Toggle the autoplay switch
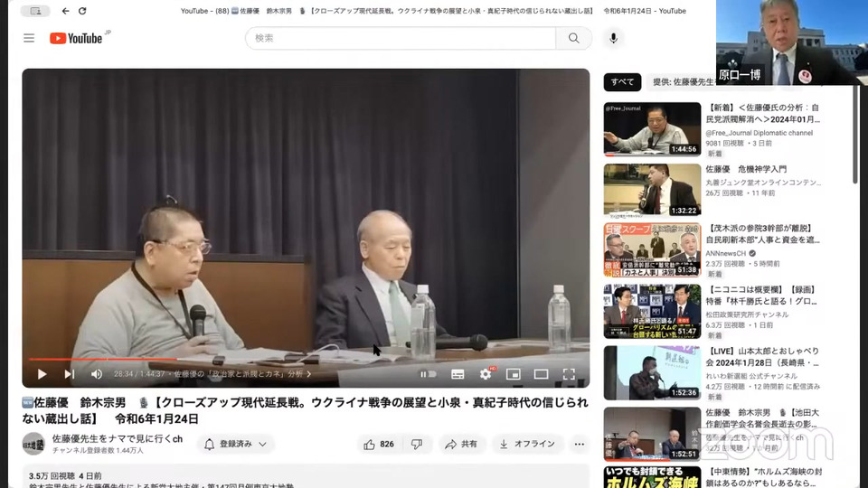This screenshot has height=488, width=868. pyautogui.click(x=428, y=374)
